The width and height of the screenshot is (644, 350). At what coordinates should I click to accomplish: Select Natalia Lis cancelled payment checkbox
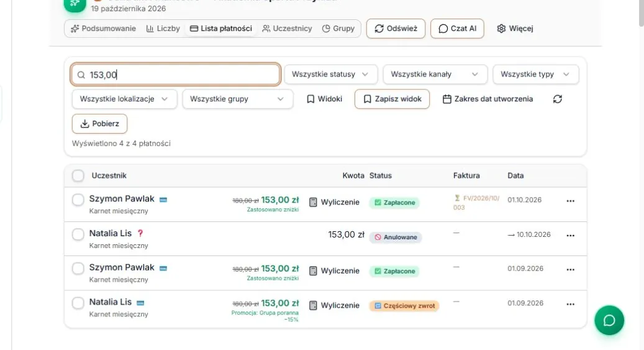[78, 234]
